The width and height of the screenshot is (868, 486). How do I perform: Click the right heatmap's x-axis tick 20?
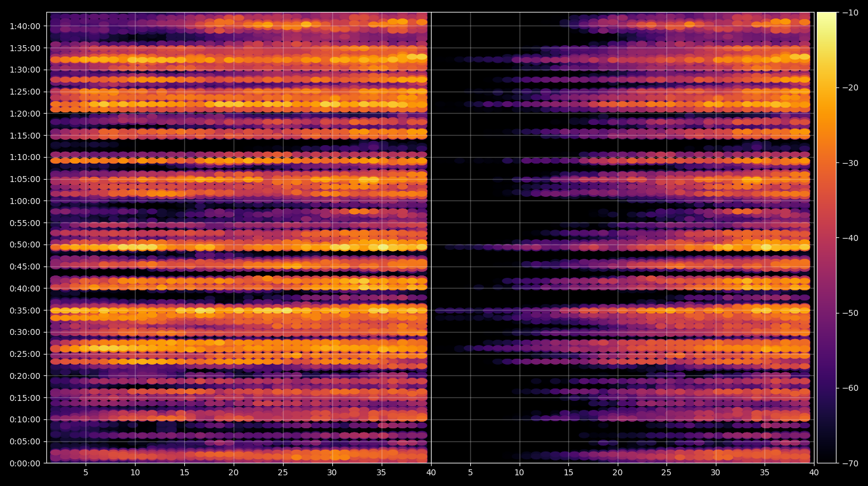pos(618,473)
